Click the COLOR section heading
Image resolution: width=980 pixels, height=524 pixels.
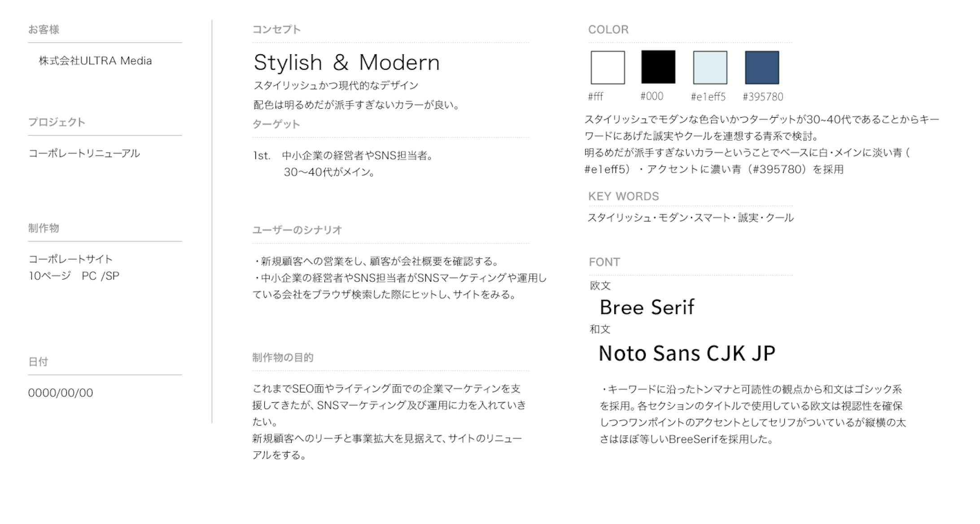[x=608, y=30]
